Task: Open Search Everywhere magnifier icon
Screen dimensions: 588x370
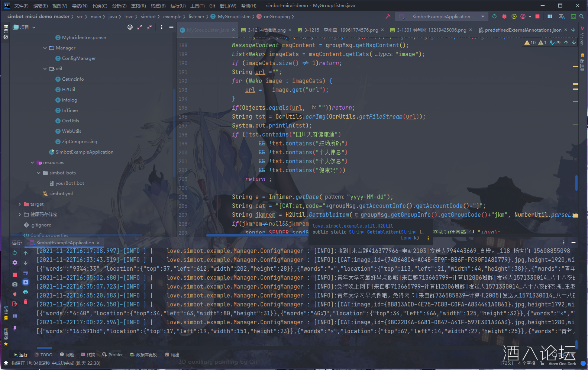Action: click(x=582, y=16)
